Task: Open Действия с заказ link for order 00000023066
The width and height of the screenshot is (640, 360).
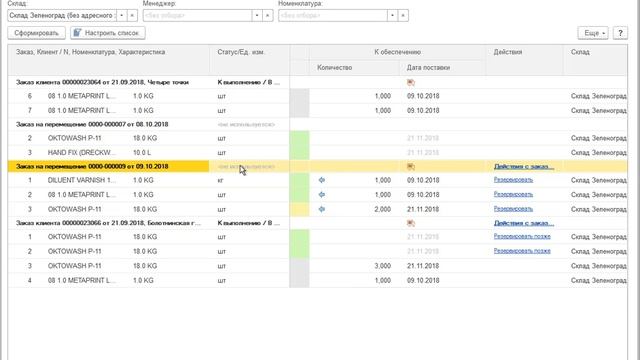Action: (x=524, y=223)
